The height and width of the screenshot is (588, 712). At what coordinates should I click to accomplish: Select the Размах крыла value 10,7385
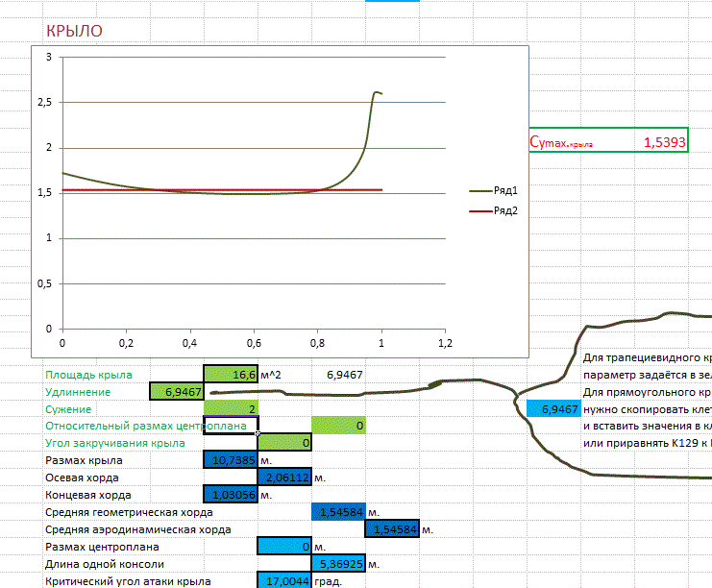231,460
